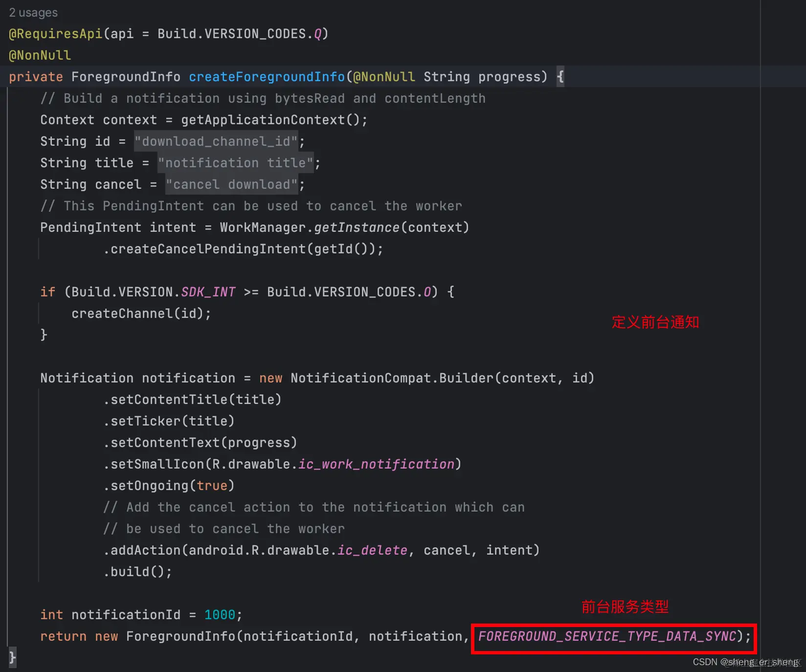Image resolution: width=806 pixels, height=672 pixels.
Task: Place cursor on createForegroundInfo method name
Action: (267, 77)
